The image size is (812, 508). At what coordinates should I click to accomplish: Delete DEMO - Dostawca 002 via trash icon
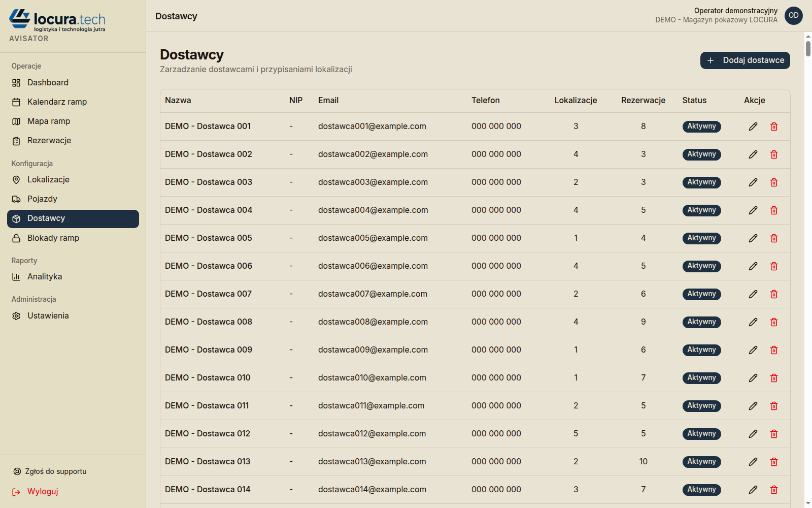point(774,154)
